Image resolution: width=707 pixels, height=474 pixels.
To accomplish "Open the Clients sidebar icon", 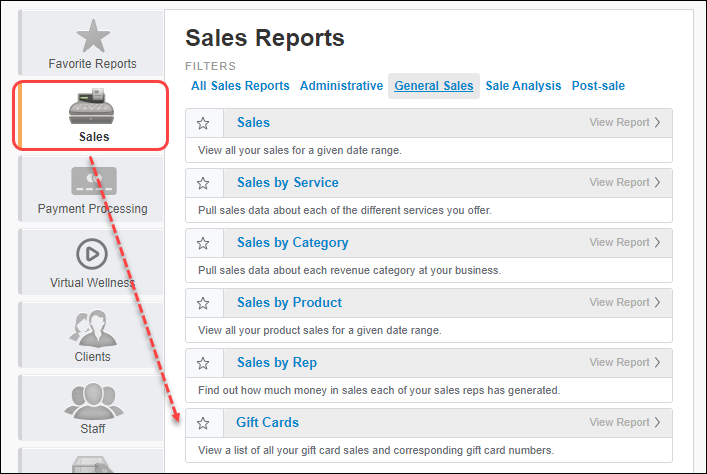I will (93, 327).
